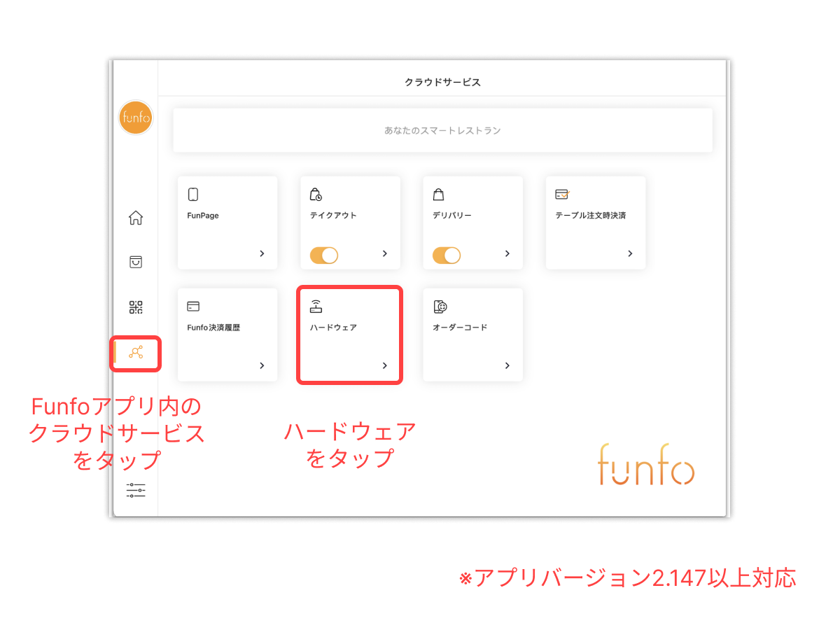Screen dimensions: 840x630
Task: Expand Funfo決済履歴 with its arrow
Action: pyautogui.click(x=261, y=365)
